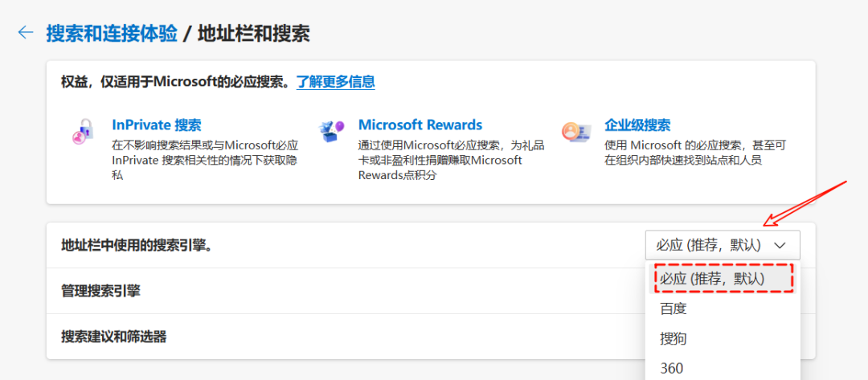This screenshot has width=868, height=380.
Task: Click 地址栏中使用的搜索引擎 label text
Action: [137, 245]
